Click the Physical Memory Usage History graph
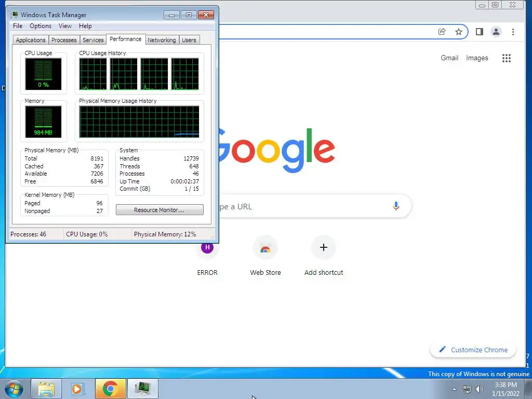The image size is (532, 399). pos(139,122)
